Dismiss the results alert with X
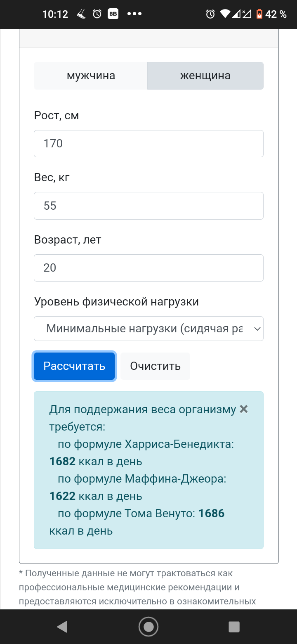This screenshot has height=644, width=297. click(x=244, y=409)
